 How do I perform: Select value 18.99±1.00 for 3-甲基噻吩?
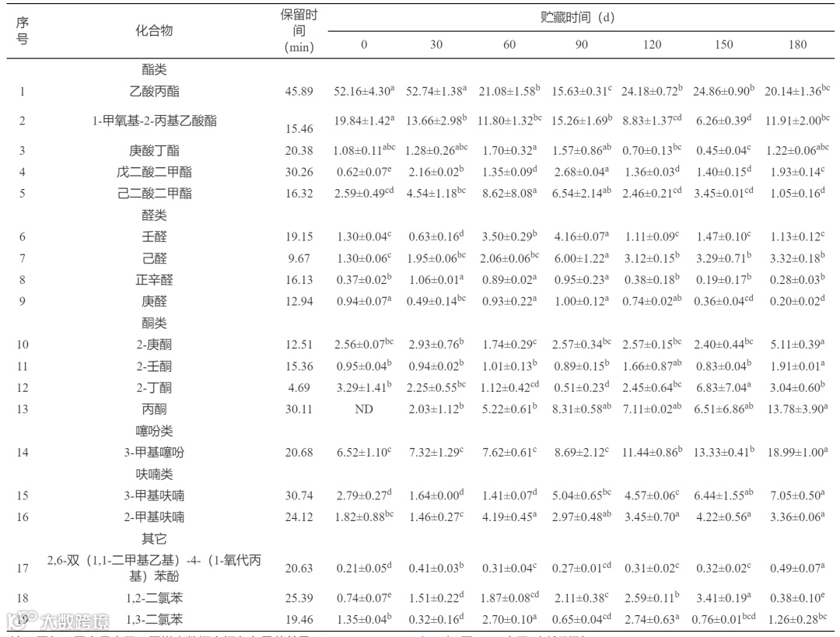coord(797,452)
